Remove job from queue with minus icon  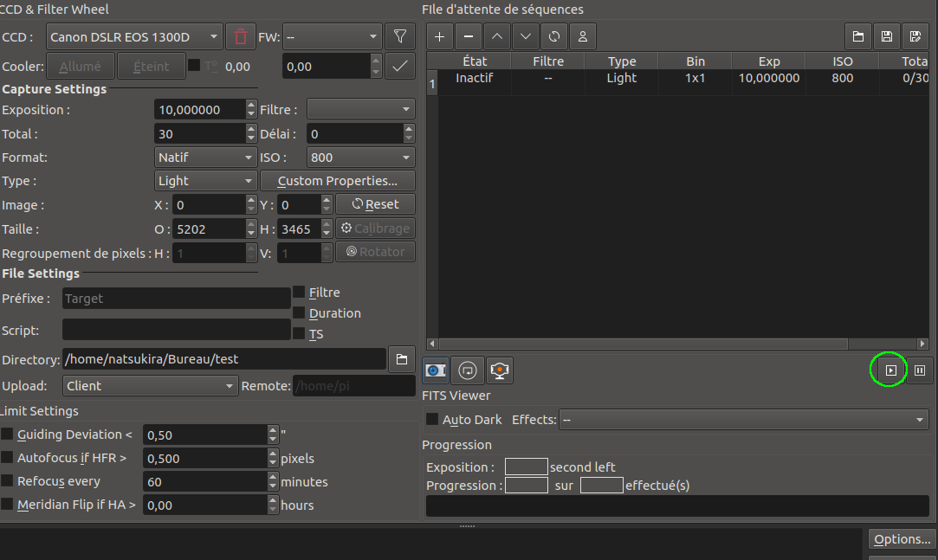[469, 36]
